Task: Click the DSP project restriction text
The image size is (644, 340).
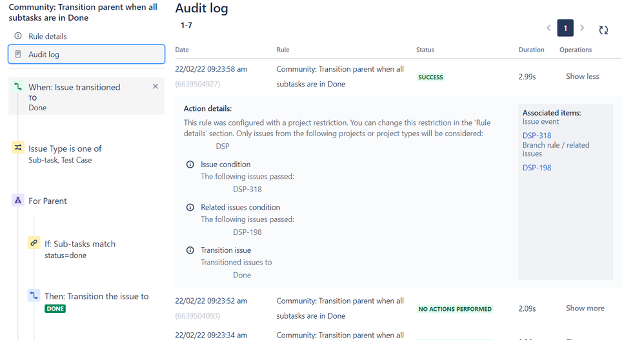Action: click(x=223, y=146)
